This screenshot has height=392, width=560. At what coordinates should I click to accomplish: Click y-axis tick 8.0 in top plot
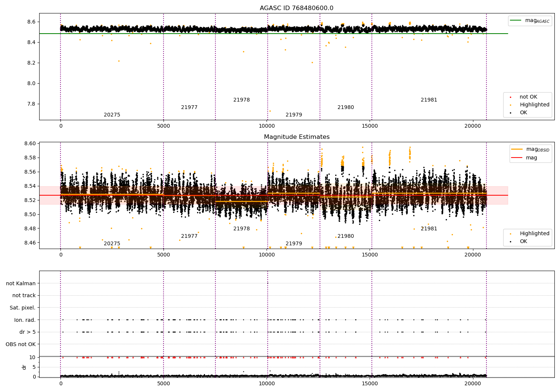pyautogui.click(x=31, y=83)
